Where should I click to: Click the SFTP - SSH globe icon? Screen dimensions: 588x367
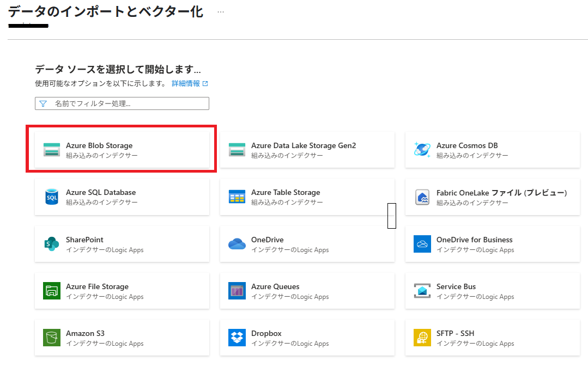[422, 338]
